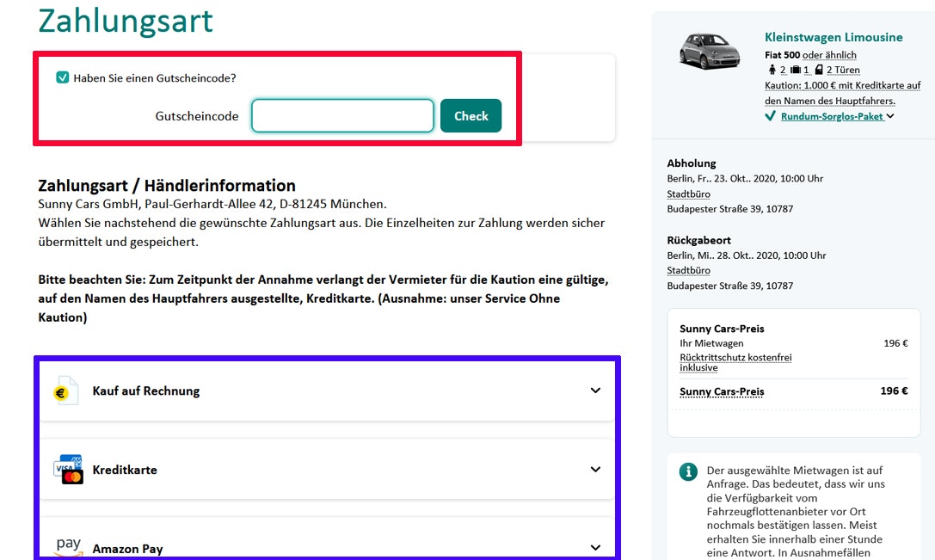Click the Visa/Mastercard credit card icon
Screen dimensions: 935x560
pos(68,470)
